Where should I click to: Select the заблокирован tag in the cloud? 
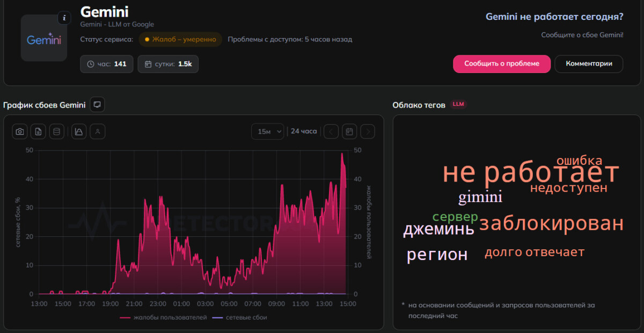pos(552,223)
